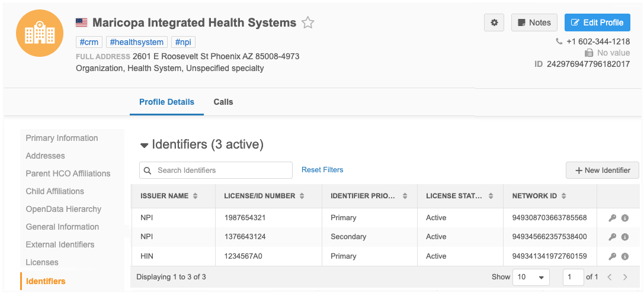Open Licenses in sidebar
The height and width of the screenshot is (293, 644).
[x=42, y=262]
